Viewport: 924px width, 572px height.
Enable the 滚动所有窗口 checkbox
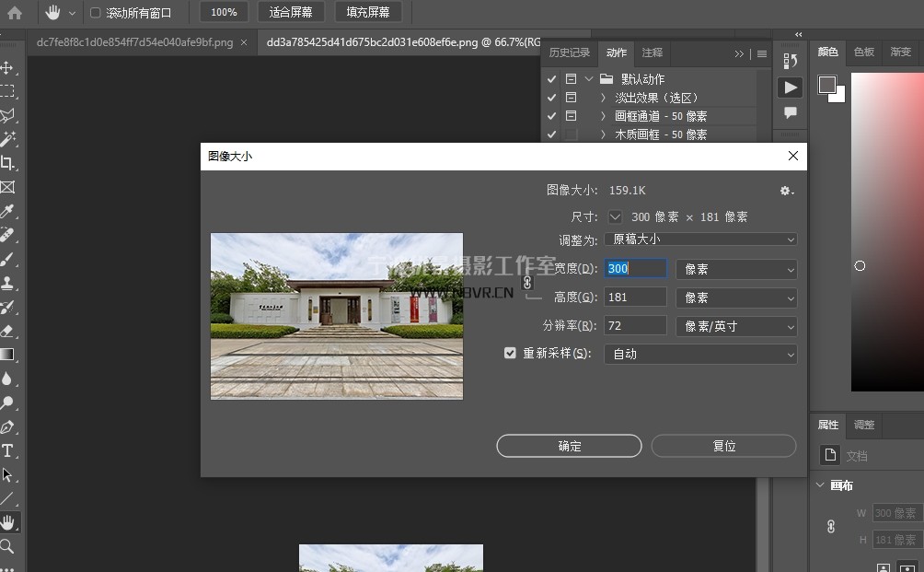coord(96,13)
